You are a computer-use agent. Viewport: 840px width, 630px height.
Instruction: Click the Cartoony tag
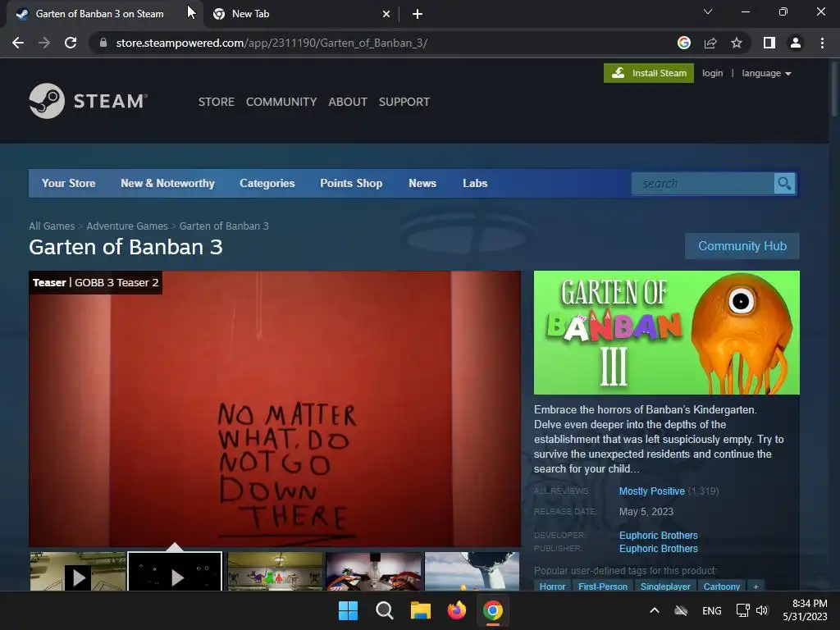pyautogui.click(x=722, y=586)
